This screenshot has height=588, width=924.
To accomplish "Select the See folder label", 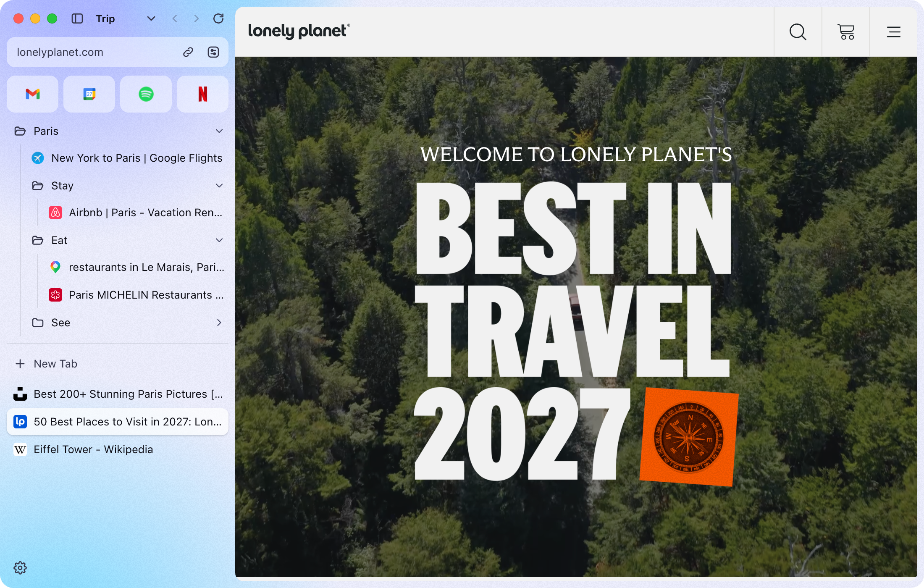I will pyautogui.click(x=61, y=323).
